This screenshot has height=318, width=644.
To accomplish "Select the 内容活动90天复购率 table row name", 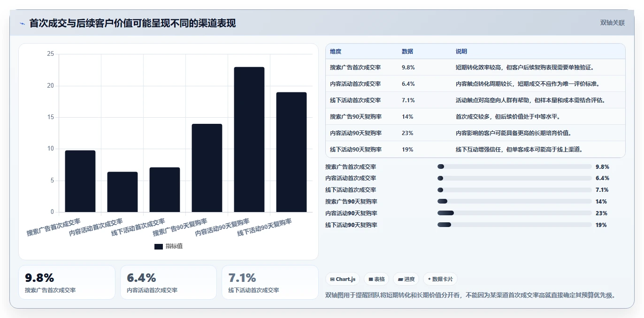I will coord(356,133).
